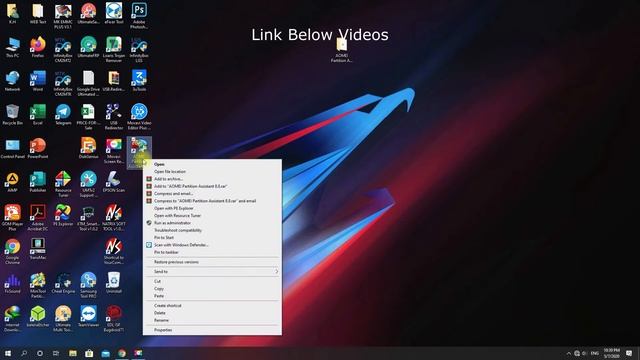
Task: Open File Explorer from the taskbar
Action: [73, 353]
